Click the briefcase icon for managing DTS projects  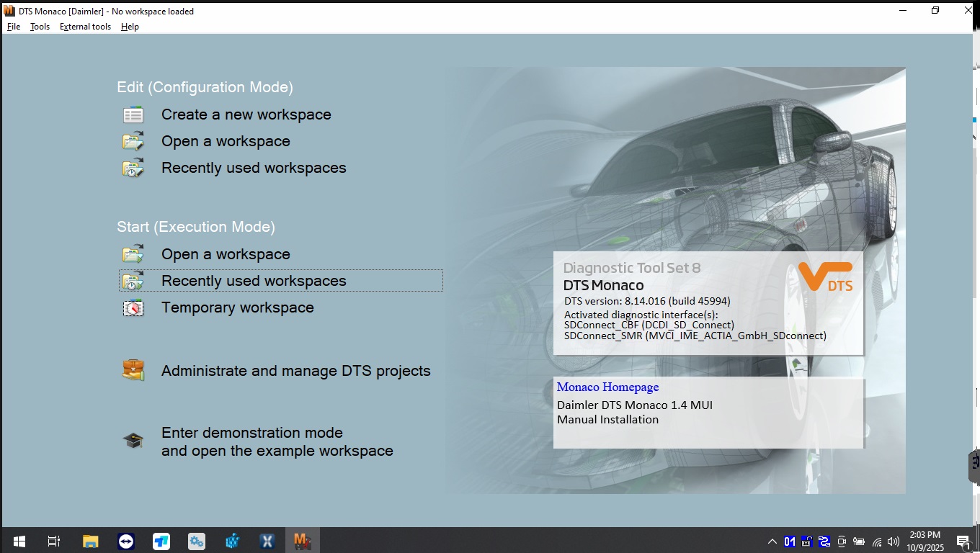(x=133, y=372)
